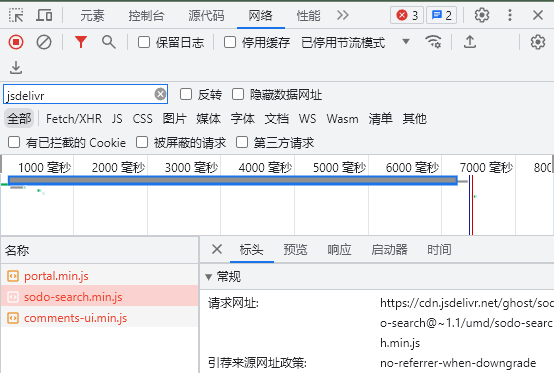
Task: Check 有已拦截的 Cookie checkbox
Action: click(14, 142)
